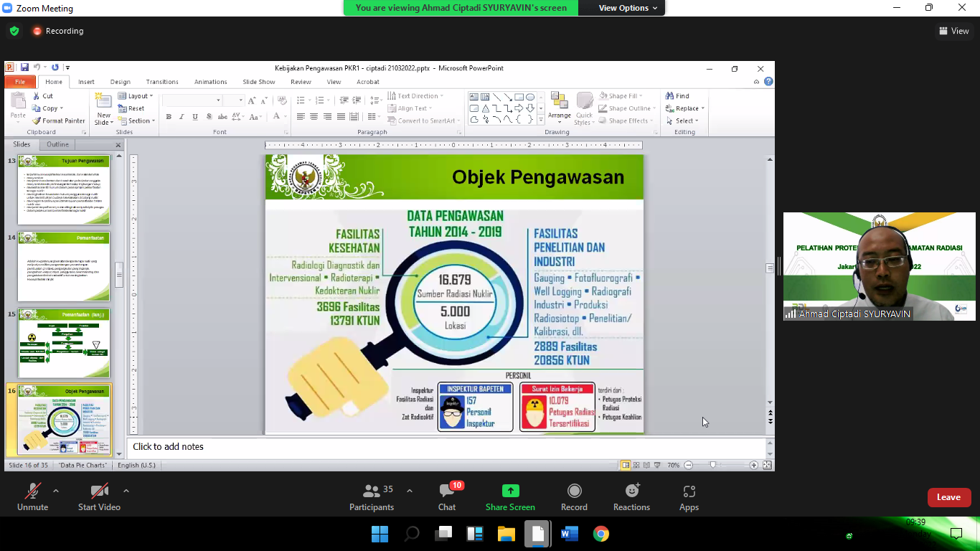The image size is (980, 551).
Task: Open the Transitions ribbon tab
Action: tap(162, 82)
